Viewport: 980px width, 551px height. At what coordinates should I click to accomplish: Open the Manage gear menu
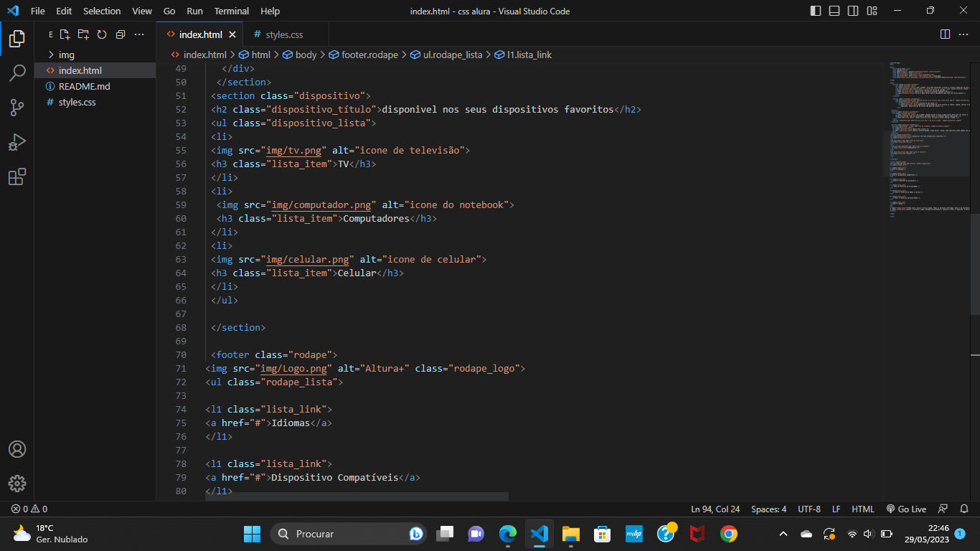17,484
